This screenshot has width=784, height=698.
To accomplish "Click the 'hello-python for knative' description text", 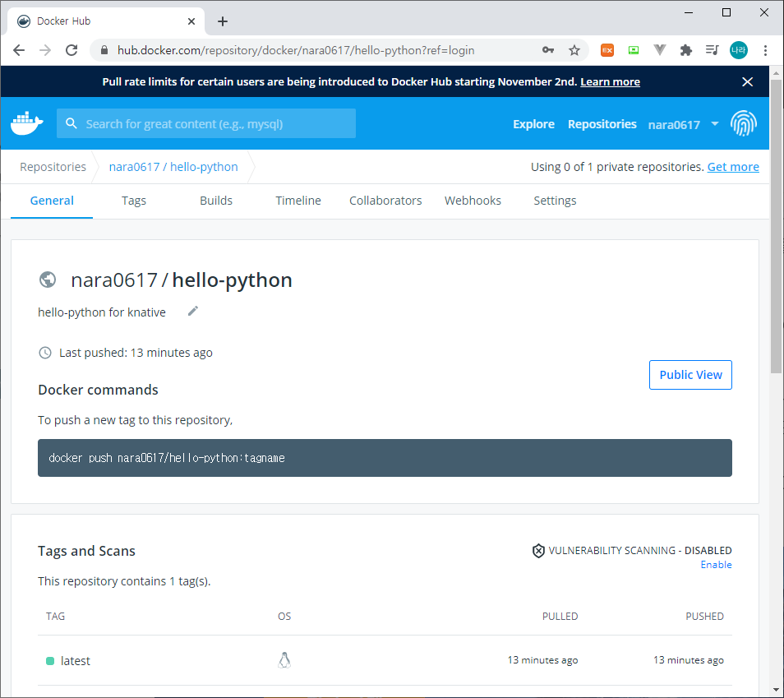I will pyautogui.click(x=102, y=312).
